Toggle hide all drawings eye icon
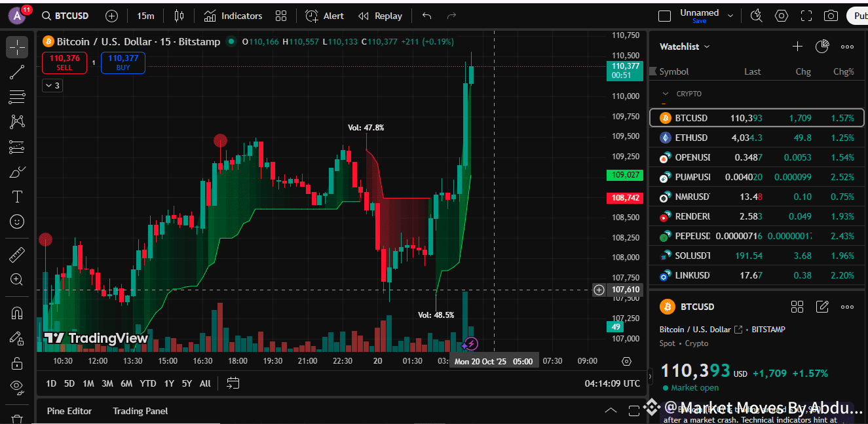 (x=17, y=387)
